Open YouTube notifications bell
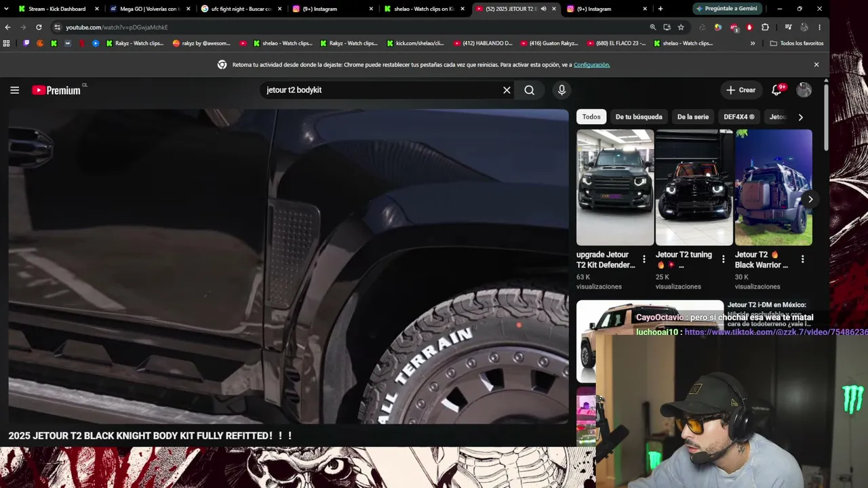The image size is (868, 488). pyautogui.click(x=777, y=90)
